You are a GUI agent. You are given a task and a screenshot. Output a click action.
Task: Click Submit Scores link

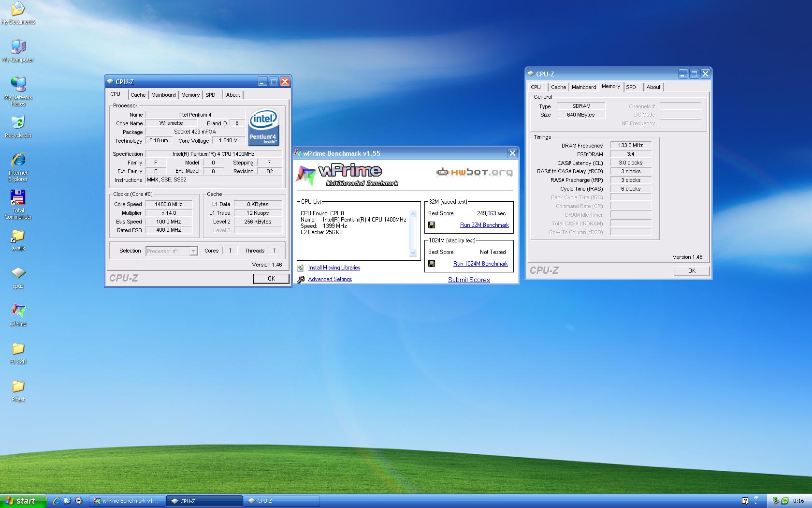coord(469,280)
